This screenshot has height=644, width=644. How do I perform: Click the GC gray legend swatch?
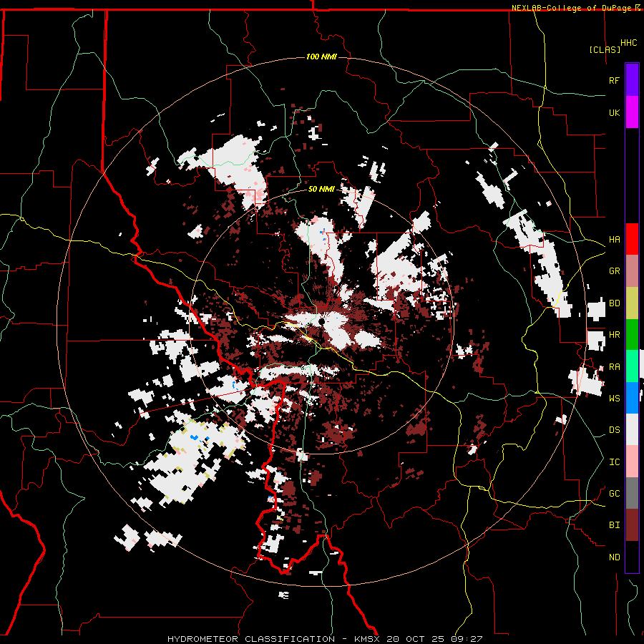[632, 493]
